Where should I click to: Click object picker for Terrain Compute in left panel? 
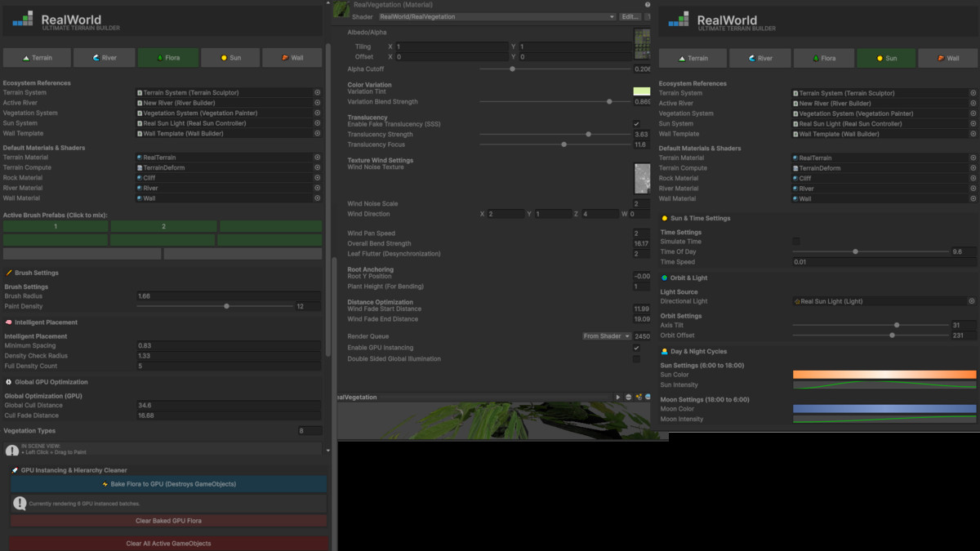click(x=318, y=167)
